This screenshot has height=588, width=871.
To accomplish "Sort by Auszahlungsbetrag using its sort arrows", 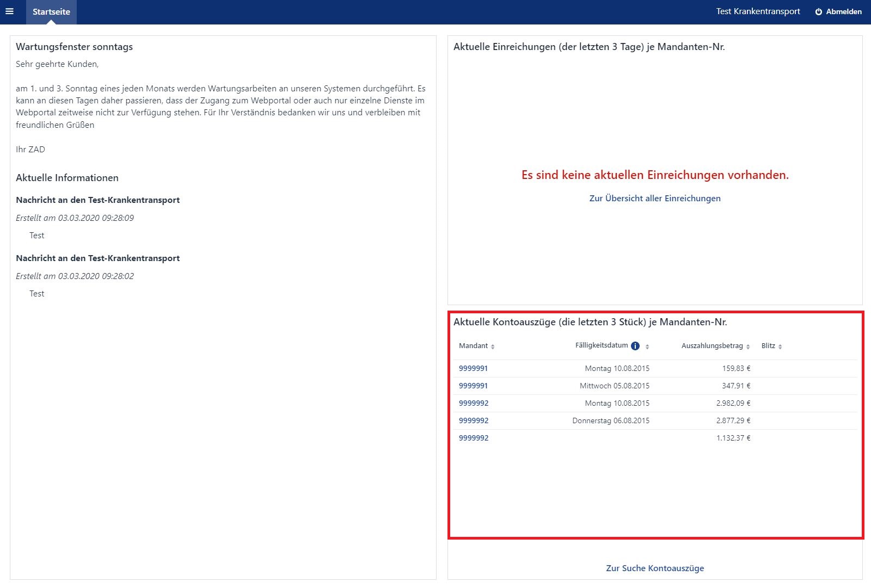I will coord(748,346).
